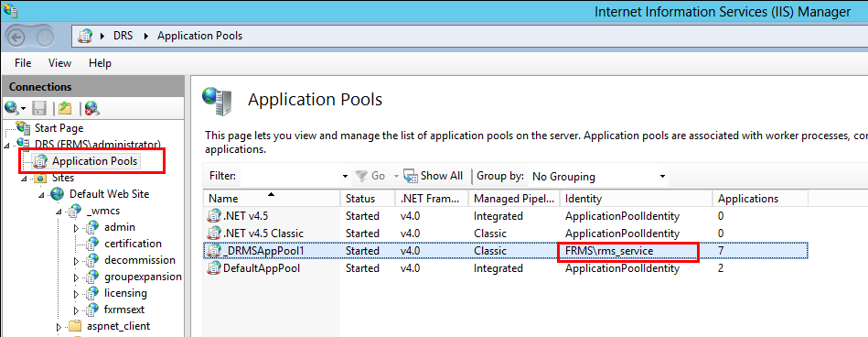Open the Group by No Grouping dropdown
The height and width of the screenshot is (337, 868).
coord(598,177)
